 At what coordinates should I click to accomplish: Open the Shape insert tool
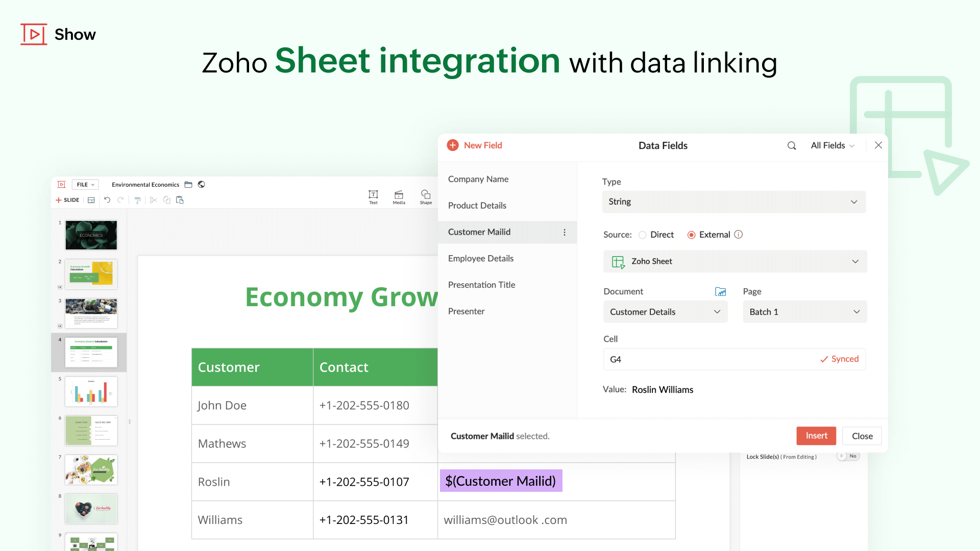[426, 197]
